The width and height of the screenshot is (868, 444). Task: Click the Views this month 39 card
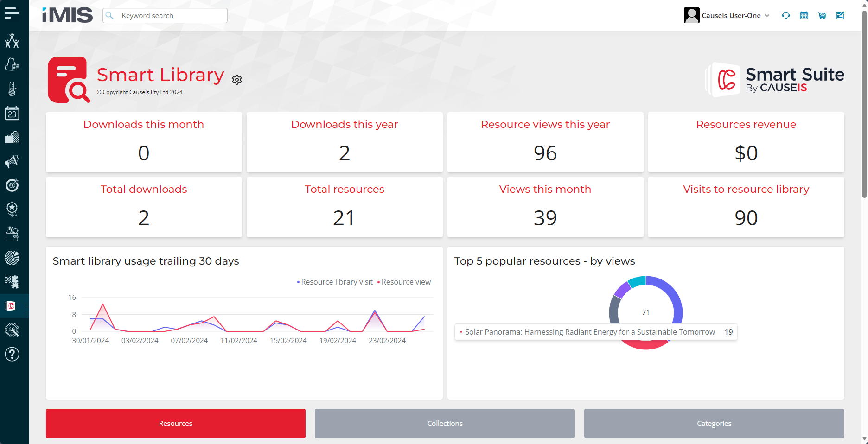coord(545,207)
